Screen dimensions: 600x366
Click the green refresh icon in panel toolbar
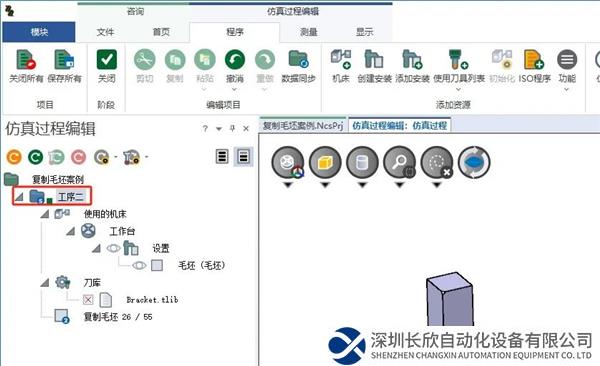click(x=36, y=157)
